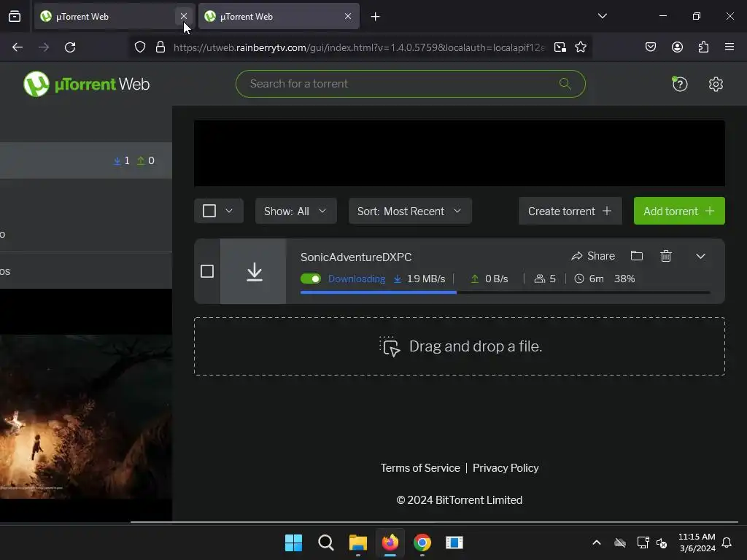The image size is (747, 560).
Task: Click the site padlock icon
Action: (160, 47)
